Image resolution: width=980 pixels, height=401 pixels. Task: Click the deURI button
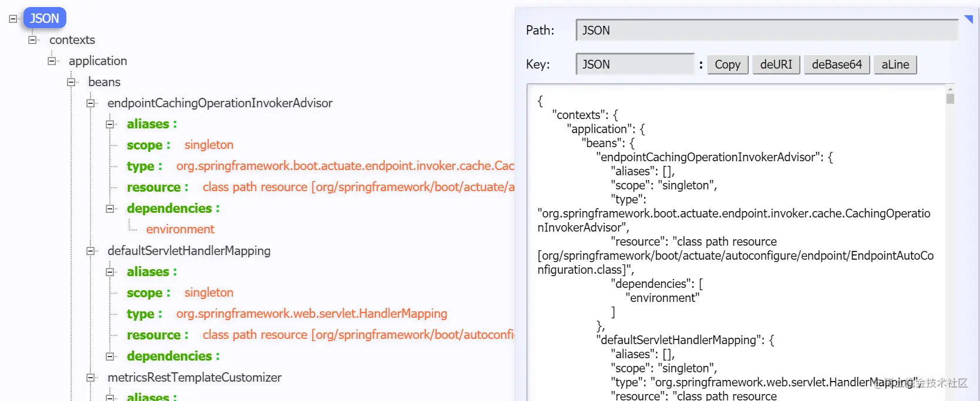(x=776, y=64)
